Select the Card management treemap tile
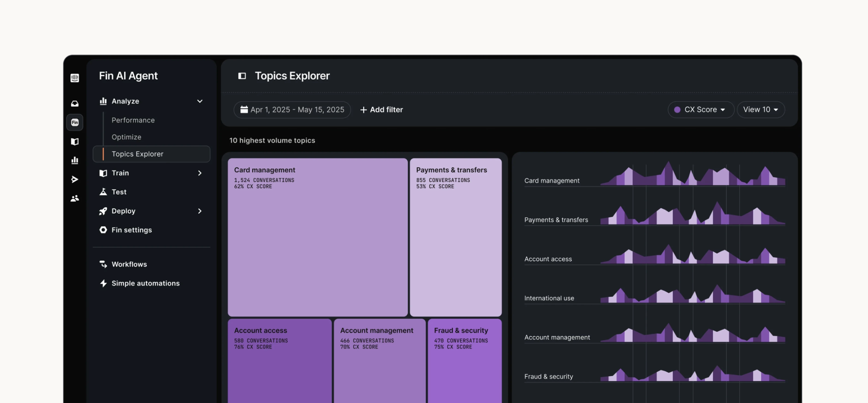This screenshot has width=868, height=403. click(x=317, y=237)
